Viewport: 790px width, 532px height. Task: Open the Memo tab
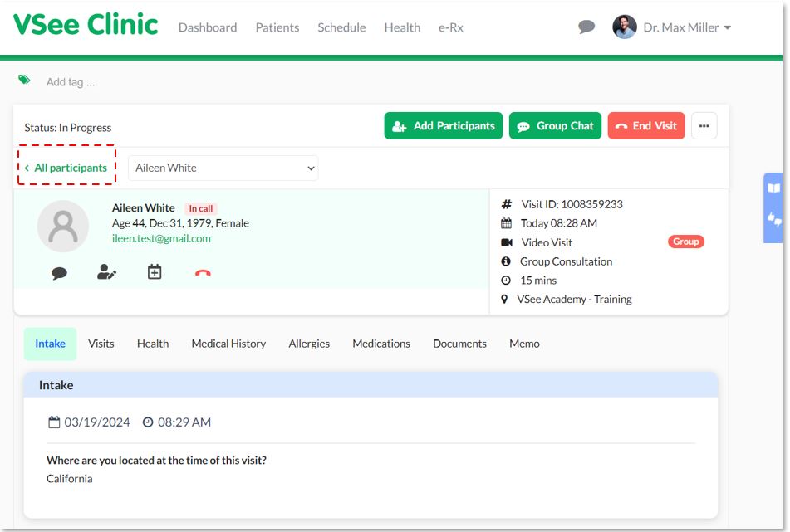coord(524,344)
